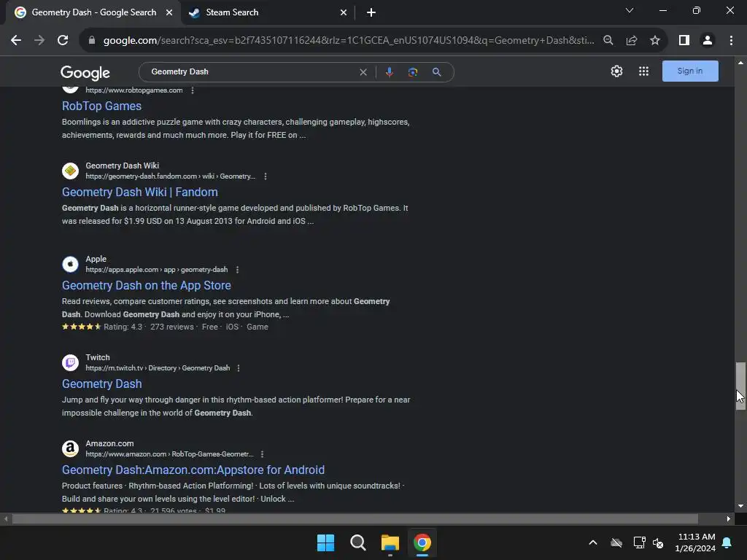Open Geometry Dash Wiki | Fandom link
Image resolution: width=747 pixels, height=560 pixels.
pyautogui.click(x=139, y=192)
